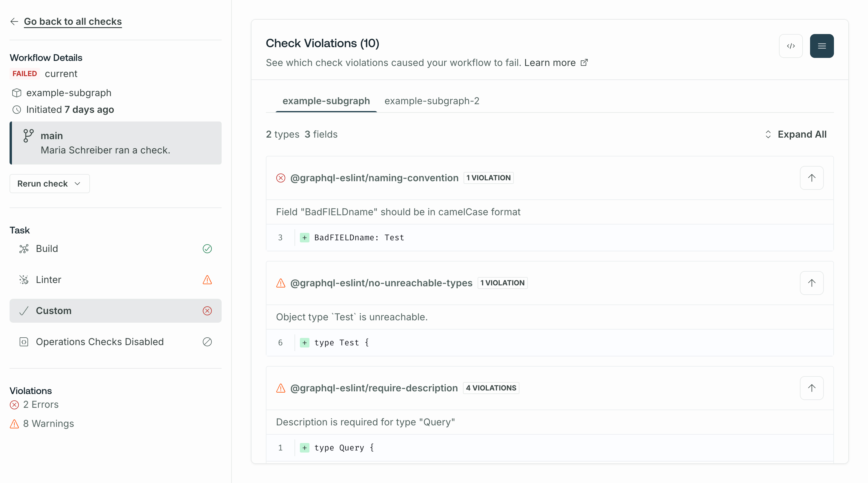Click the naming-convention error icon
Screen dimensions: 868x483
280,177
